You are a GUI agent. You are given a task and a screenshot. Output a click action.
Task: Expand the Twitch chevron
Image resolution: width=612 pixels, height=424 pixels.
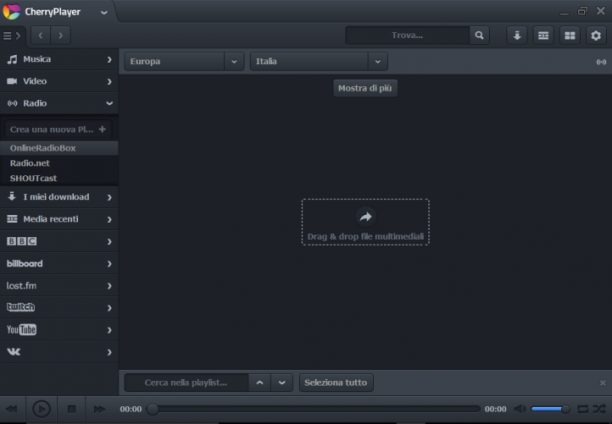tap(109, 308)
